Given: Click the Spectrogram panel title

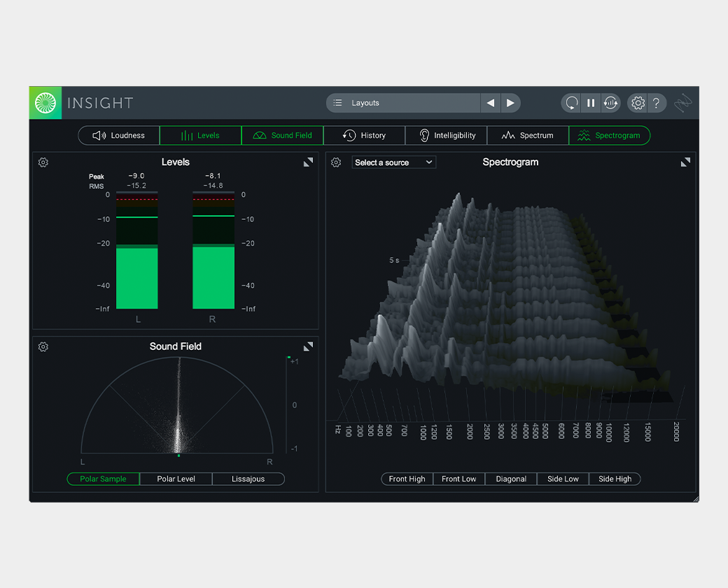Looking at the screenshot, I should pyautogui.click(x=510, y=162).
